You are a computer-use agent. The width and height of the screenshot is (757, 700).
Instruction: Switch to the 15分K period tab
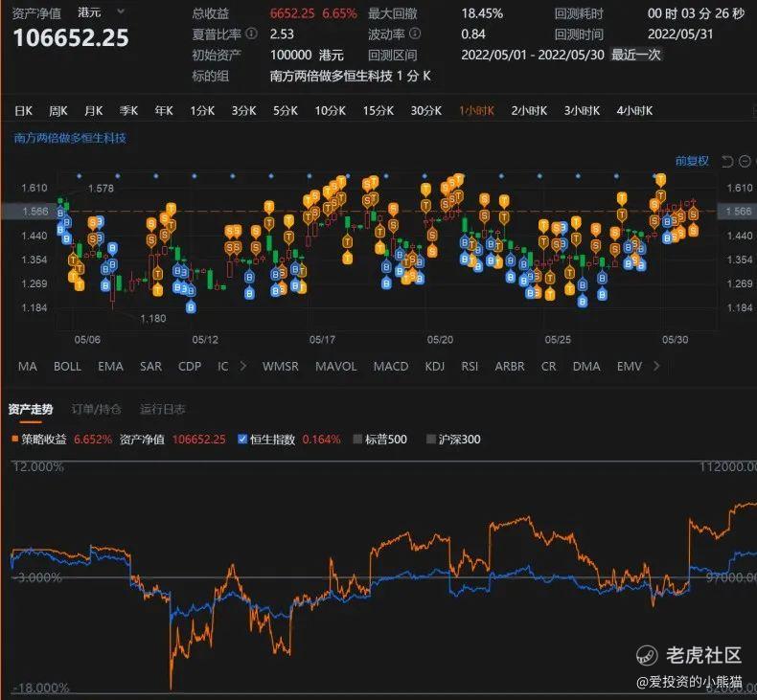(378, 111)
